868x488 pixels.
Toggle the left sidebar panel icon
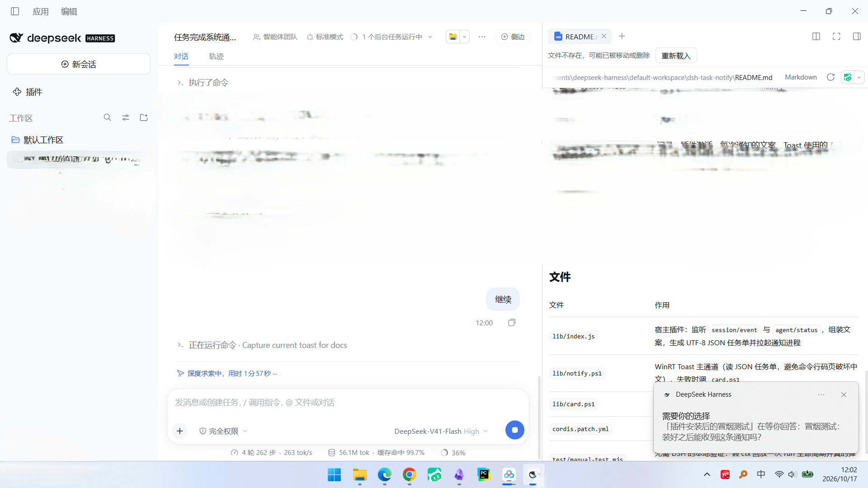[15, 11]
